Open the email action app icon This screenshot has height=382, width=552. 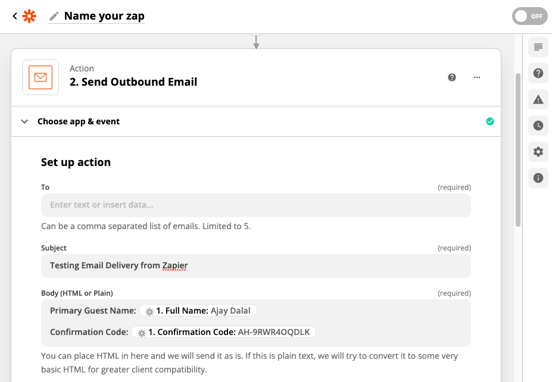40,77
